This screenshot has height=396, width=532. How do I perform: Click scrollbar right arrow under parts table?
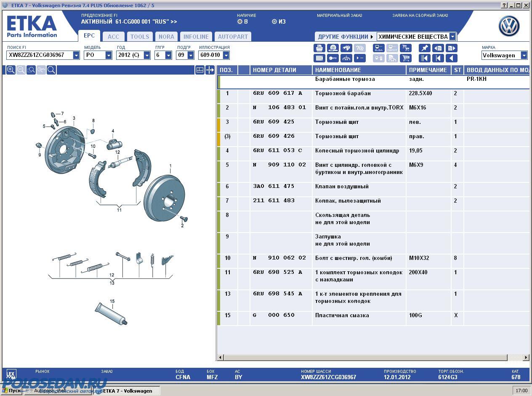point(526,358)
